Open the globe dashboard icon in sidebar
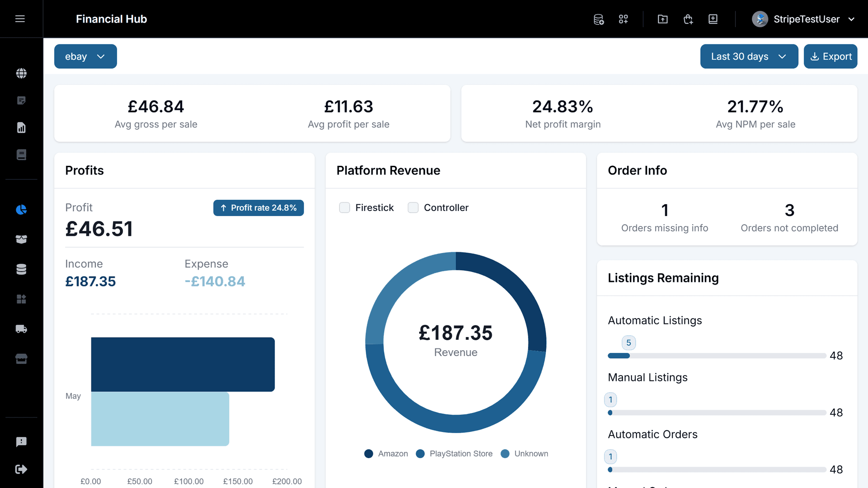The width and height of the screenshot is (868, 488). pos(21,73)
